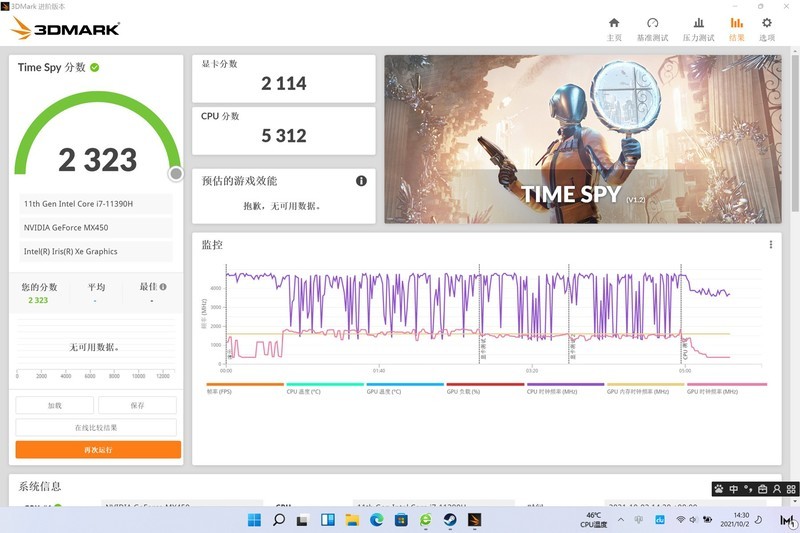Viewport: 800px width, 533px height.
Task: Click 在线比较结果 compare online button
Action: click(96, 427)
